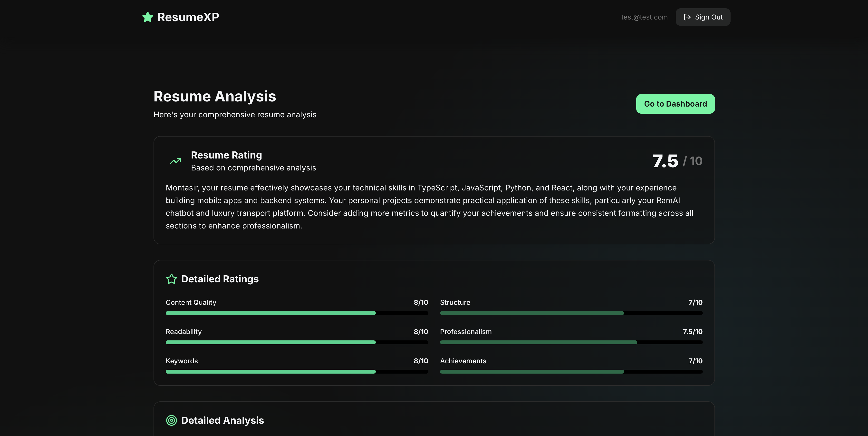The width and height of the screenshot is (868, 436).
Task: Click the Readability progress bar
Action: (297, 342)
